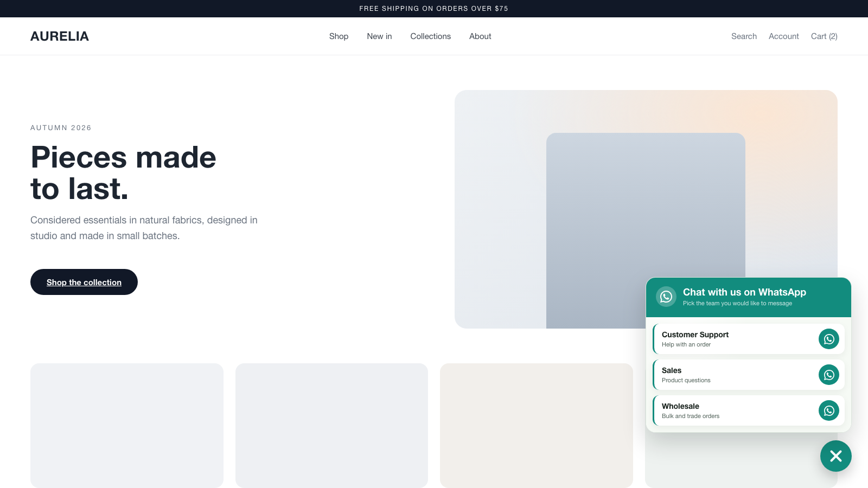The height and width of the screenshot is (488, 868).
Task: Open the Account page
Action: pyautogui.click(x=783, y=36)
